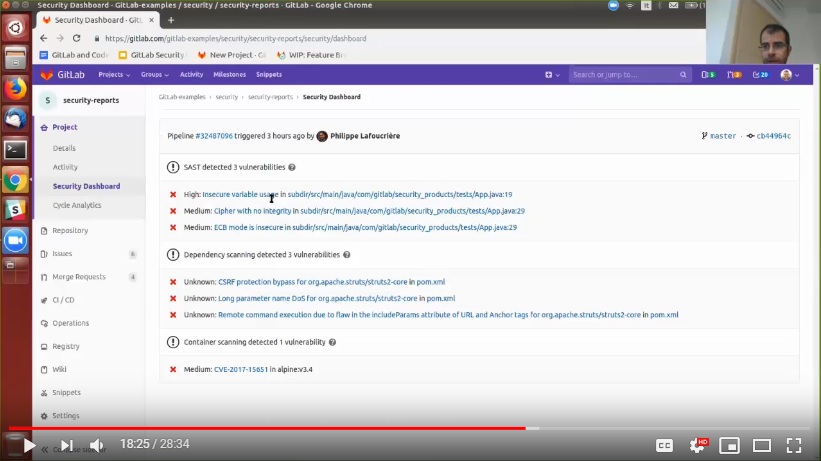
Task: Select Security Dashboard in sidebar
Action: (x=86, y=186)
